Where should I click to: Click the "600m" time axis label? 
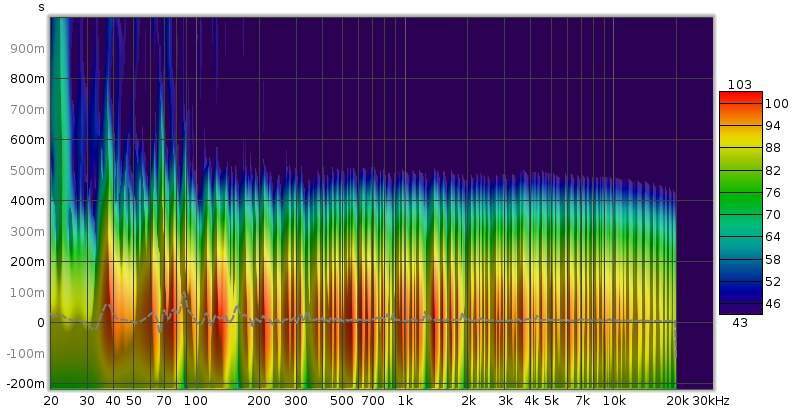(27, 140)
